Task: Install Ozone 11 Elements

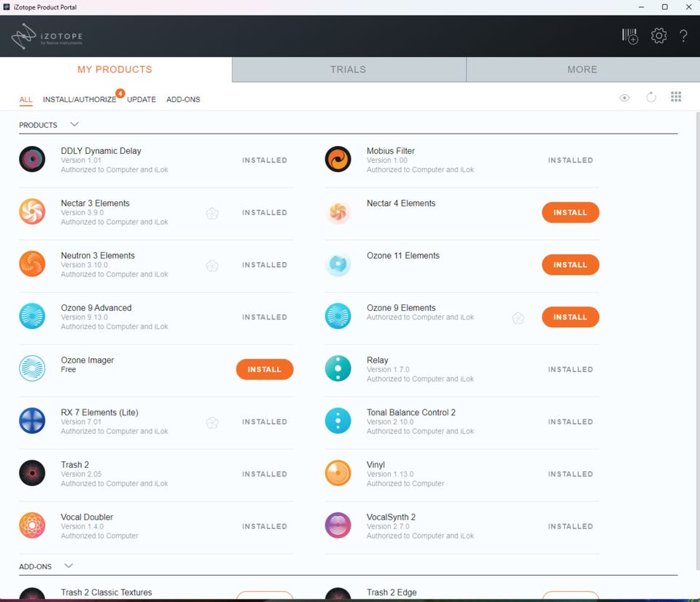Action: click(570, 264)
